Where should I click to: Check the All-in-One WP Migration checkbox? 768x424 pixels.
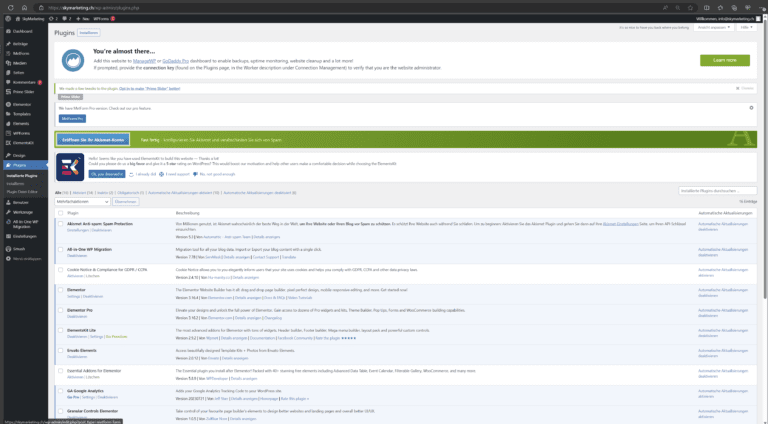tap(61, 249)
